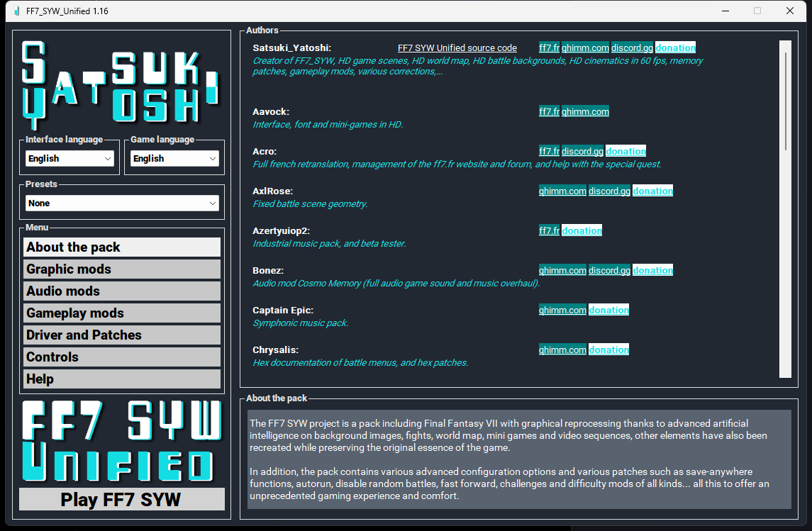This screenshot has width=812, height=531.
Task: Open Acro's ff7.fr link
Action: tap(549, 151)
